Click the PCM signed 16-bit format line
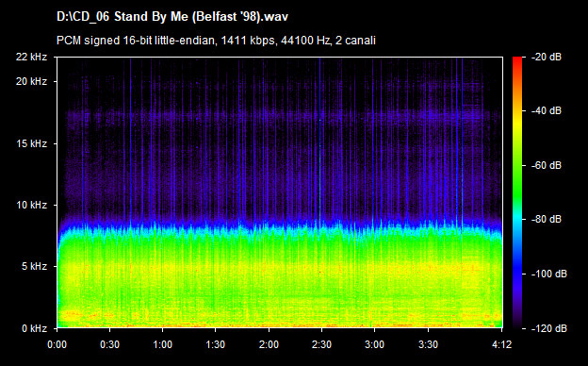The height and width of the screenshot is (366, 588). [216, 41]
